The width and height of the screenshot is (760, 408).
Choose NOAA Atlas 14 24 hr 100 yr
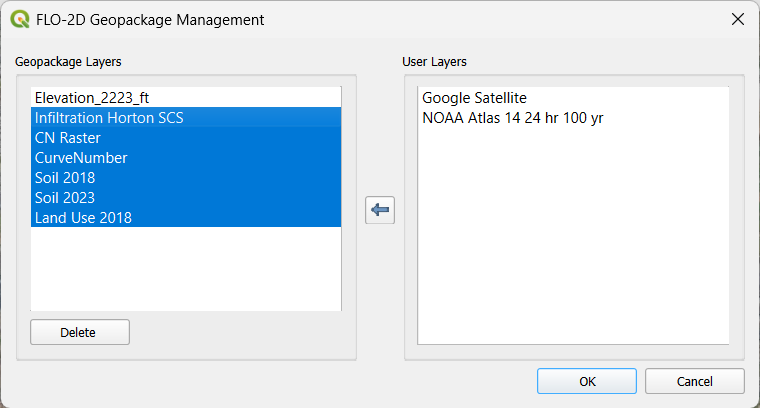coord(513,118)
